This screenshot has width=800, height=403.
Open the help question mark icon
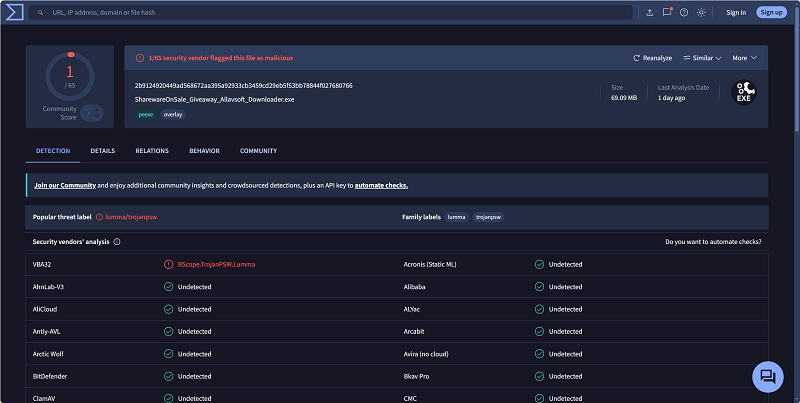click(684, 13)
